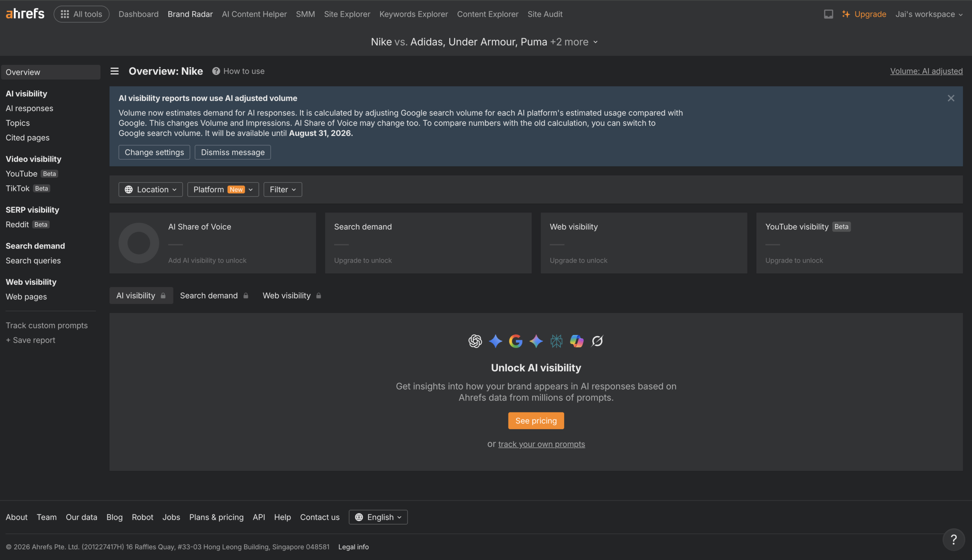
Task: Open the API footer link
Action: (x=259, y=517)
